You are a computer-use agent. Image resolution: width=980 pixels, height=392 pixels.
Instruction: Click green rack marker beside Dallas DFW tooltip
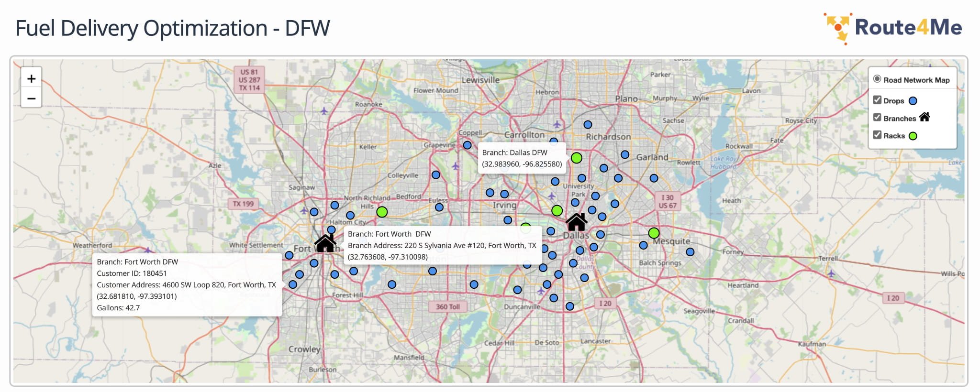577,158
